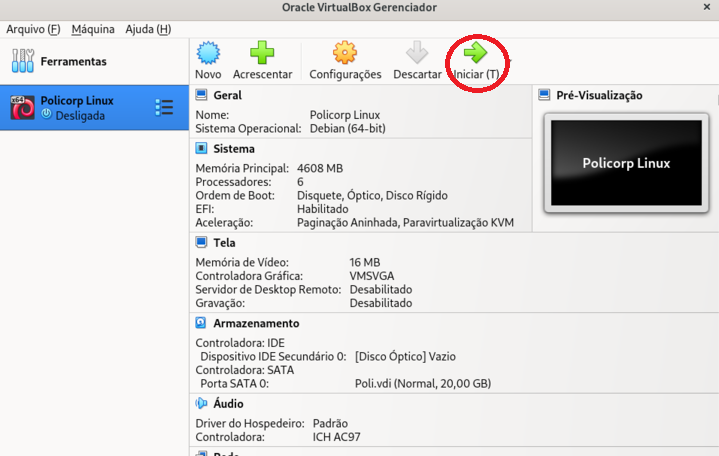Click the Memória de Vídeo 16 MB value
719x456 pixels.
(365, 262)
